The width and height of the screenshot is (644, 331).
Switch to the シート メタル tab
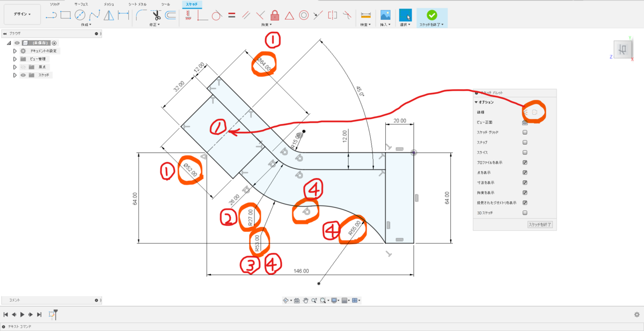point(137,4)
